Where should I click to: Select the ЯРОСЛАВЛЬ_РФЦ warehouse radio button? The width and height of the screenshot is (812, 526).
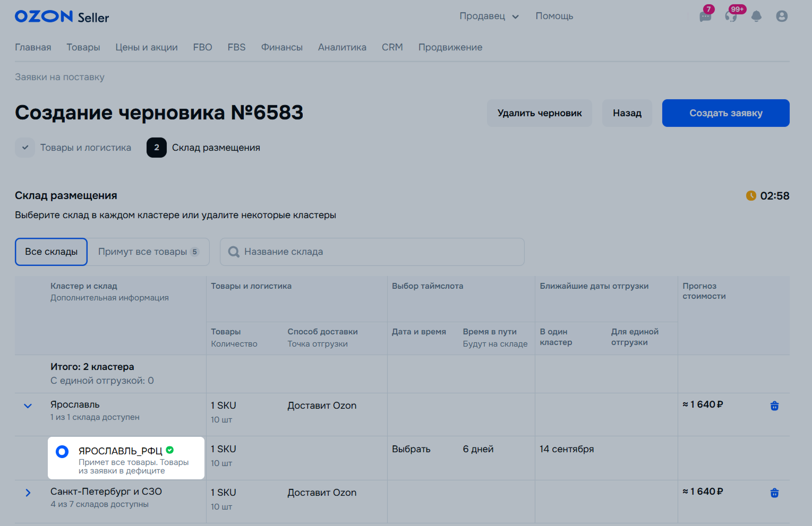tap(62, 452)
